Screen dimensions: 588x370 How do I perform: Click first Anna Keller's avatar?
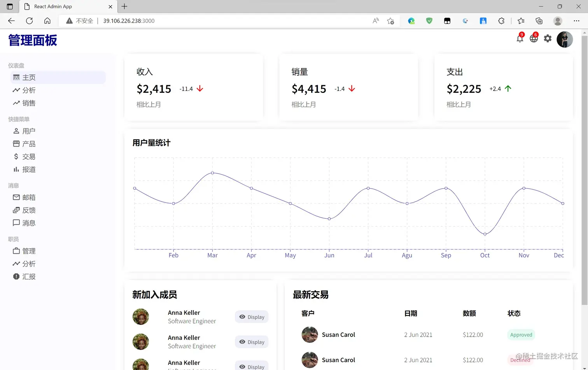141,317
